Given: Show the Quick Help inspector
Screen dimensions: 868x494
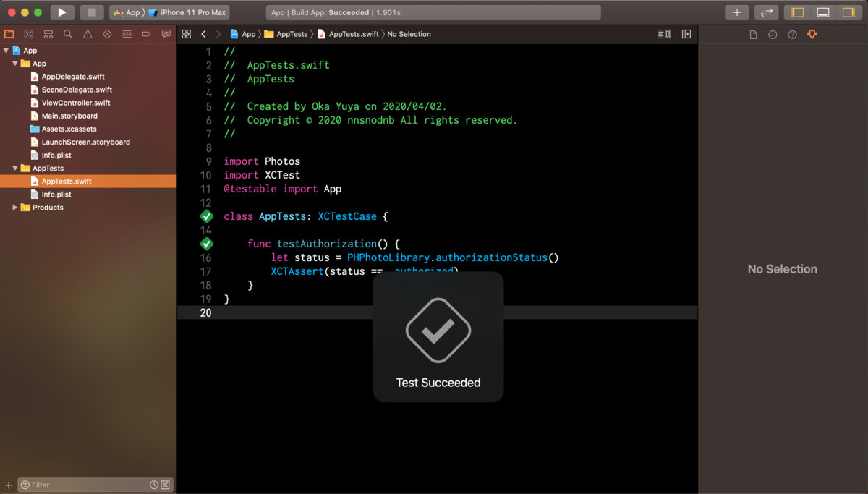Looking at the screenshot, I should pyautogui.click(x=792, y=35).
